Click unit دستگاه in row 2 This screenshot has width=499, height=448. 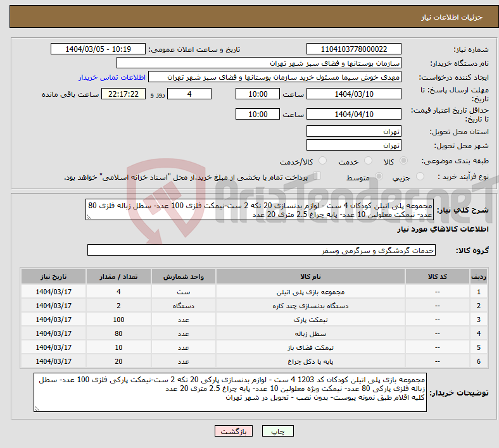[x=184, y=306]
